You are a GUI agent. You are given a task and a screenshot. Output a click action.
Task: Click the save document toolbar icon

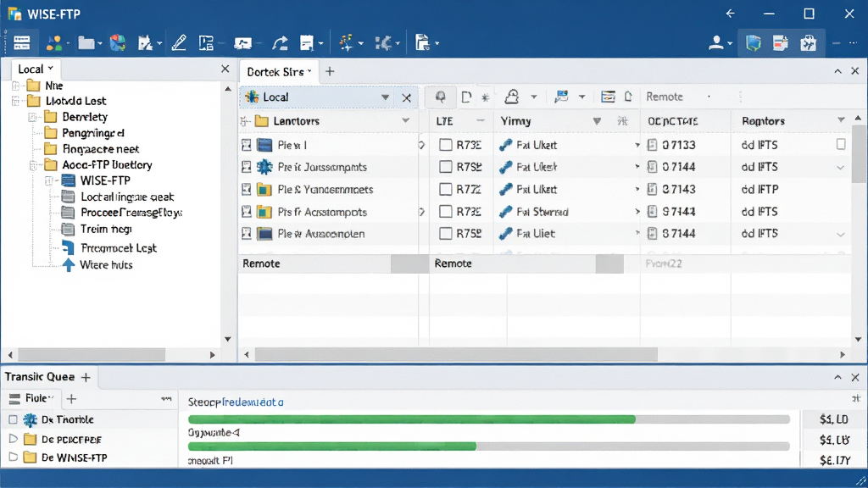[307, 42]
